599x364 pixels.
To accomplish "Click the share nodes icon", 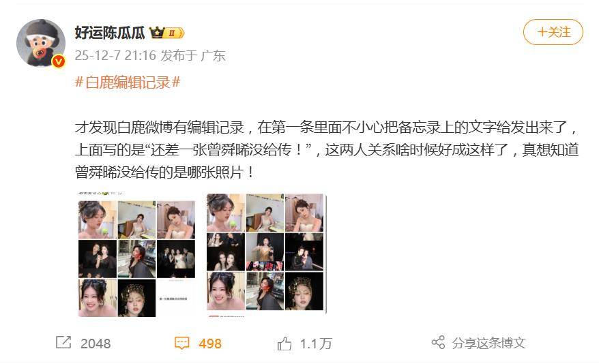I will click(438, 342).
